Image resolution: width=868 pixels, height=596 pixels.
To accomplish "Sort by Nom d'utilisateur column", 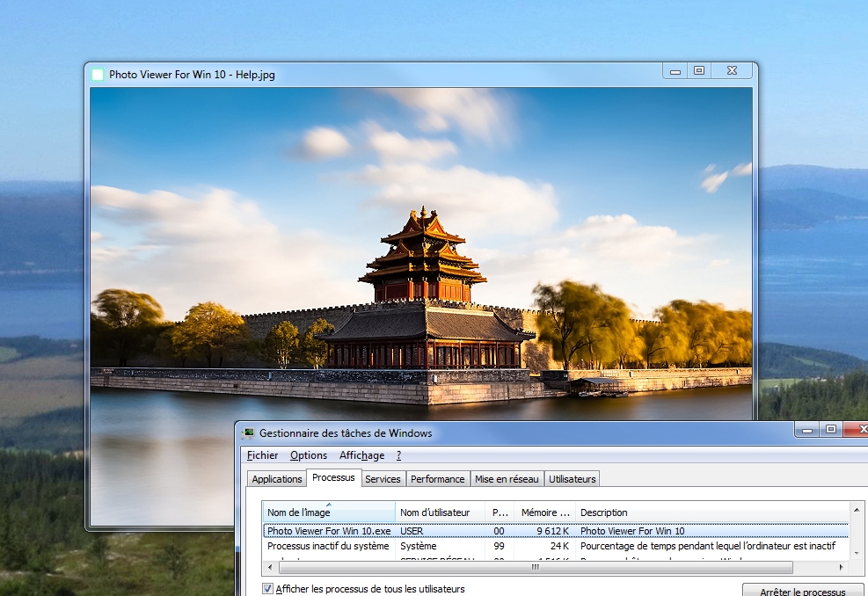I will (440, 512).
